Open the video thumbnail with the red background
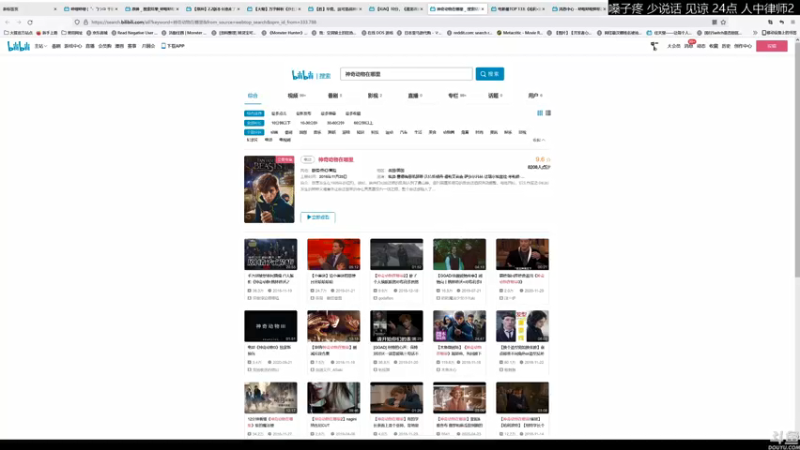Screen dimensions: 800x450 (x=334, y=254)
